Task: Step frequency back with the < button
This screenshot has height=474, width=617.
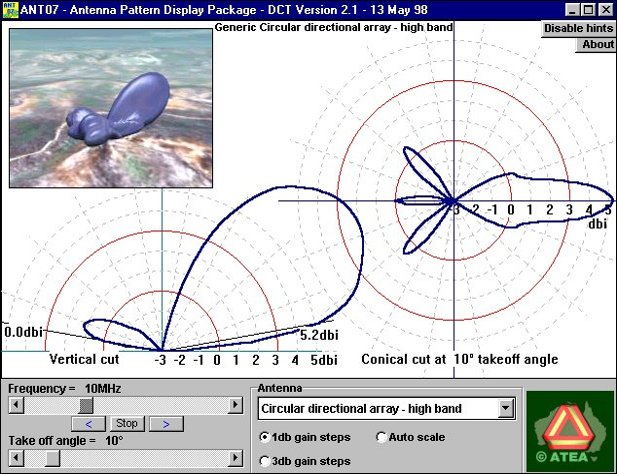Action: [x=89, y=424]
